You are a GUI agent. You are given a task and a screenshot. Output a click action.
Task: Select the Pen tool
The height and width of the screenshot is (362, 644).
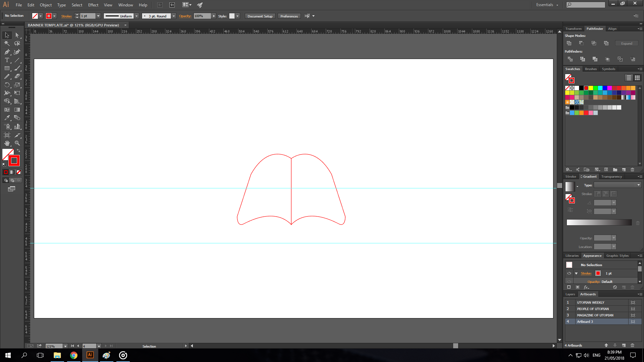(x=7, y=52)
